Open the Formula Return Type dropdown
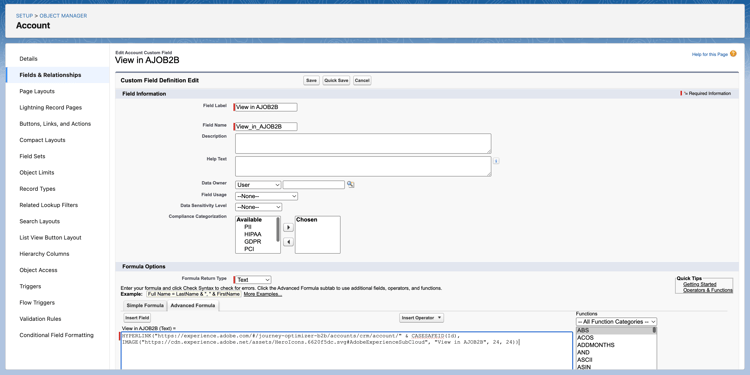 pos(253,280)
